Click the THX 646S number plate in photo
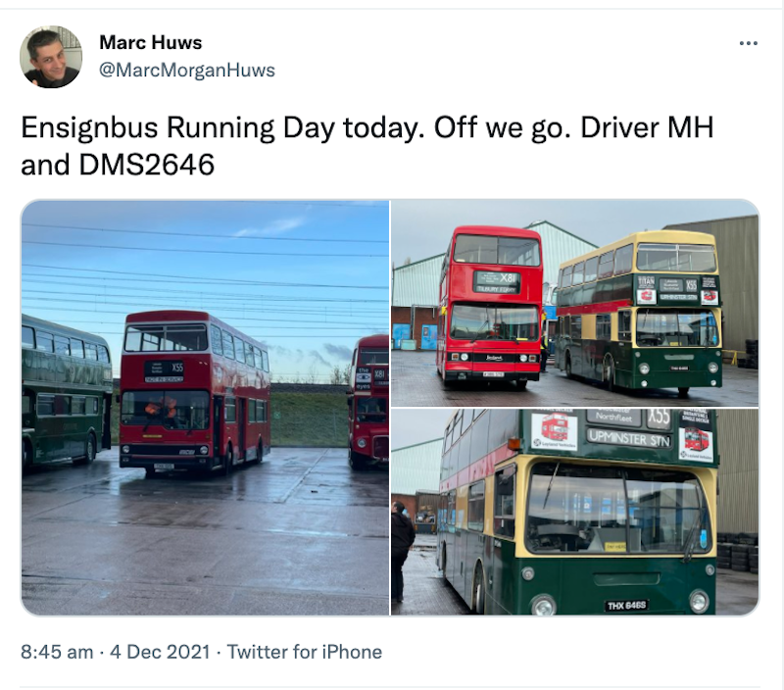Screen dimensions: 784x690 [626, 606]
